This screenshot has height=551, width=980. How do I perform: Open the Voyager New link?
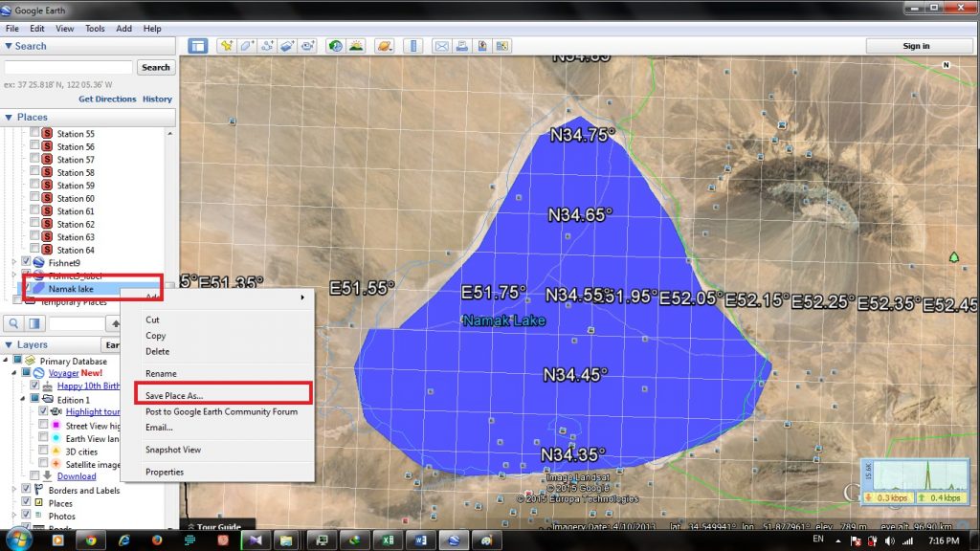pos(64,373)
